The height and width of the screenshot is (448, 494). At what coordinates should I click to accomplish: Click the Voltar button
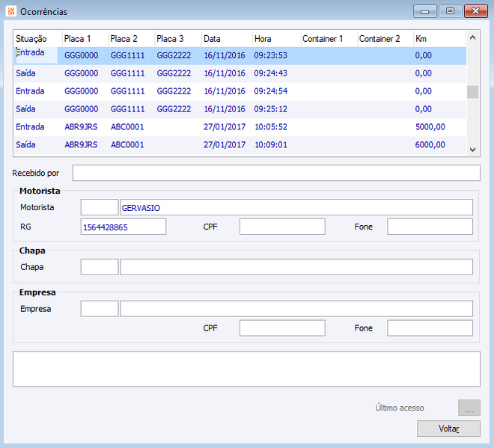point(448,429)
